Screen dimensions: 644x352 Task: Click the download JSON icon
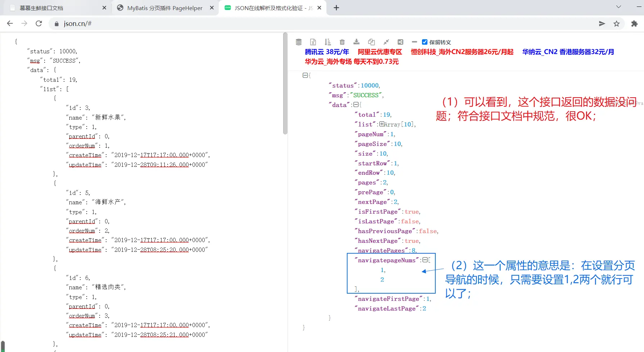click(x=357, y=42)
